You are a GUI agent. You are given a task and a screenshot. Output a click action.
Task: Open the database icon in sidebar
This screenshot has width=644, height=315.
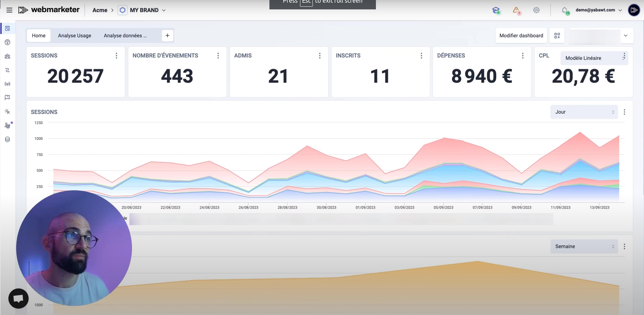tap(7, 140)
